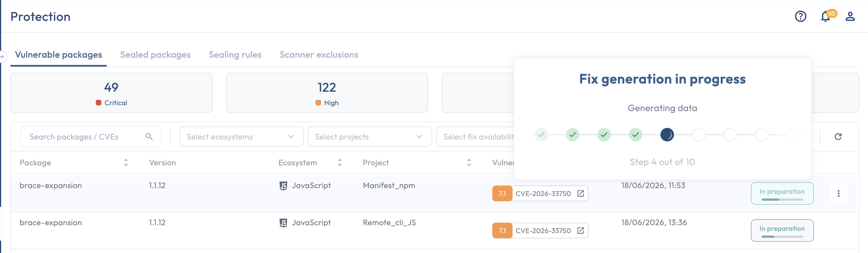
Task: Click date 18/06/2026, 11:53
Action: click(x=653, y=186)
